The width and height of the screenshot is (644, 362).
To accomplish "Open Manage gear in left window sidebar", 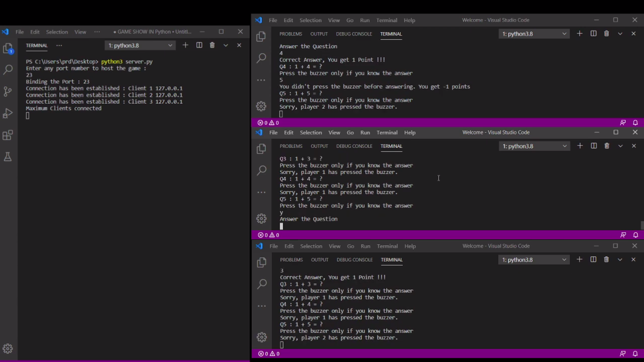I will (x=8, y=349).
